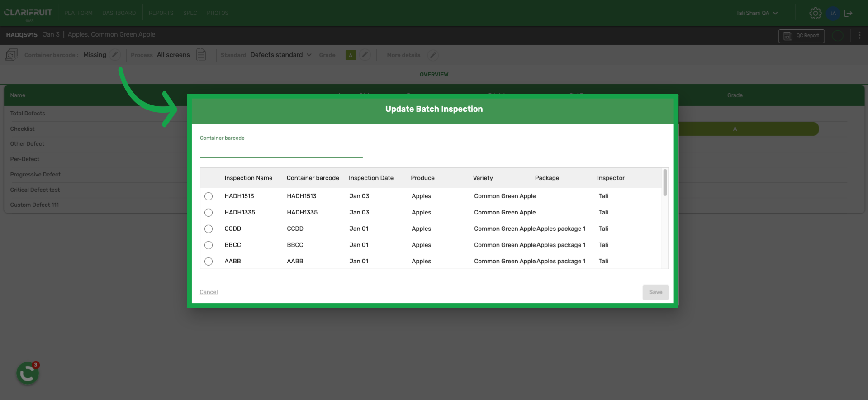Viewport: 868px width, 400px height.
Task: Click the green grade A badge
Action: 351,55
